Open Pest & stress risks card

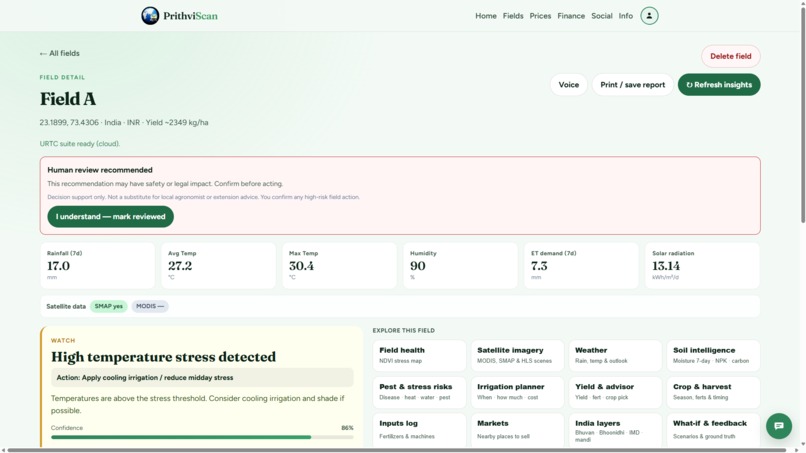point(419,392)
